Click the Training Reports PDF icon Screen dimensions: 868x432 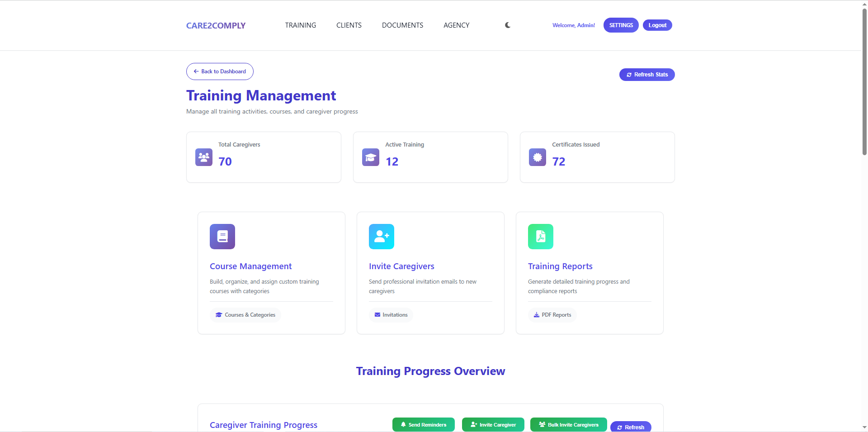tap(540, 236)
